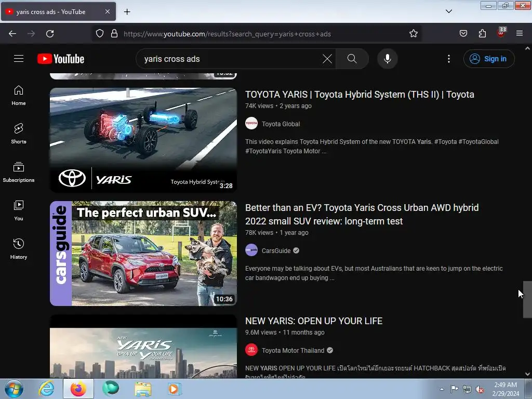Open a new browser tab
The image size is (532, 399).
127,12
